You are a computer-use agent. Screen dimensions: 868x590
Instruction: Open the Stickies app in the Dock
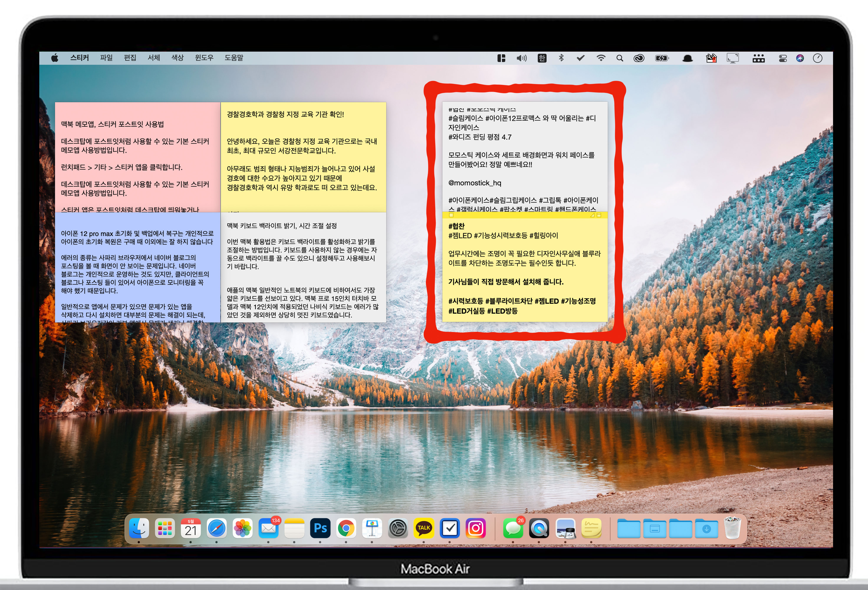click(x=591, y=528)
